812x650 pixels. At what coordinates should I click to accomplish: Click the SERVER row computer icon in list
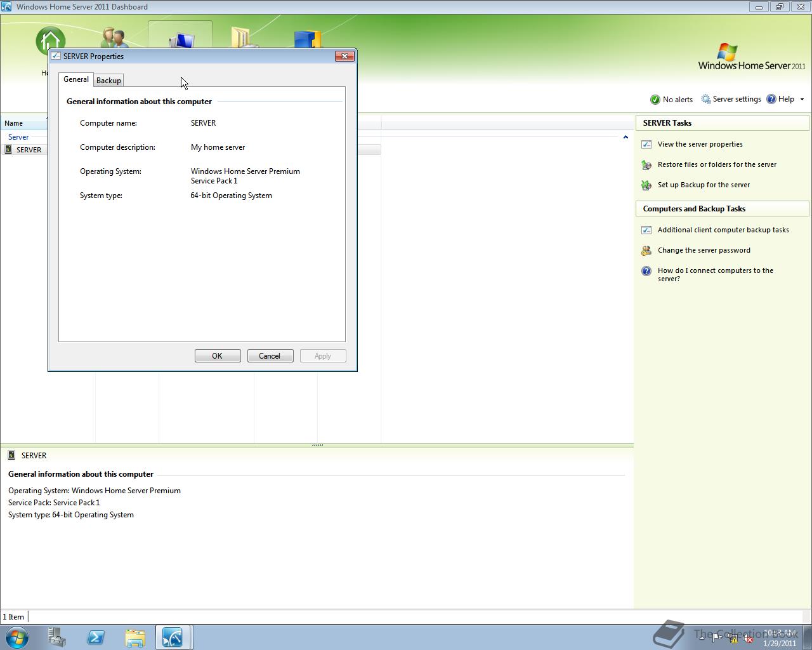[x=8, y=149]
